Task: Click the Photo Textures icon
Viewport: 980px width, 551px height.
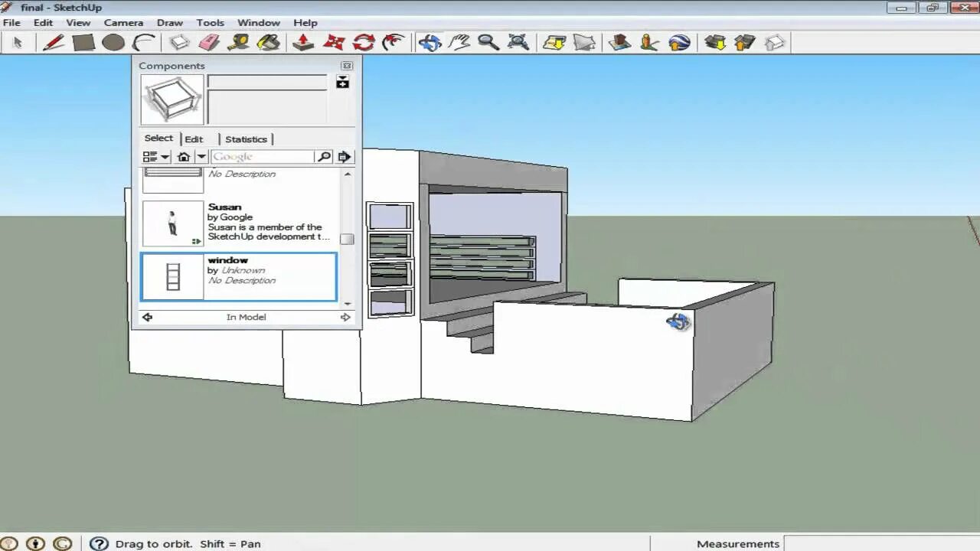Action: pyautogui.click(x=649, y=42)
